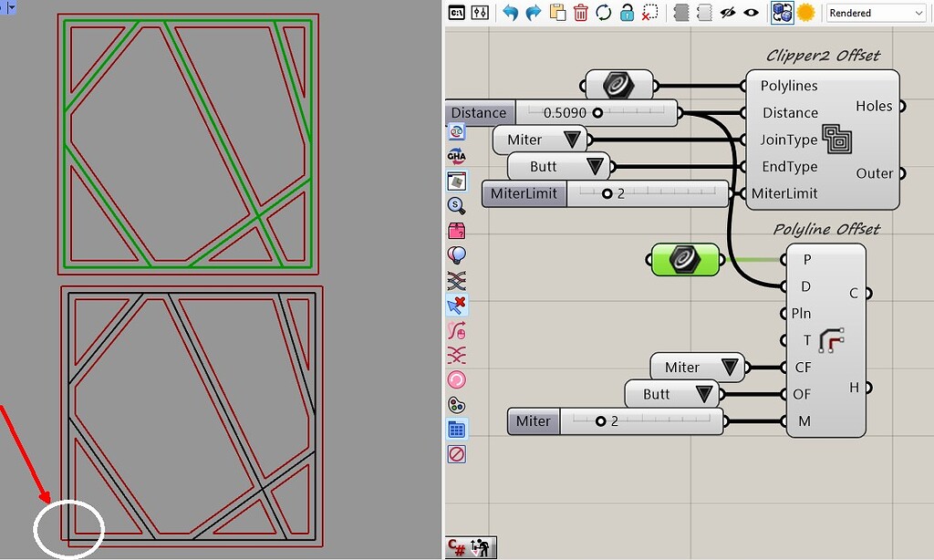The height and width of the screenshot is (560, 934).
Task: Click the blue cube preview quality icon
Action: pyautogui.click(x=784, y=12)
